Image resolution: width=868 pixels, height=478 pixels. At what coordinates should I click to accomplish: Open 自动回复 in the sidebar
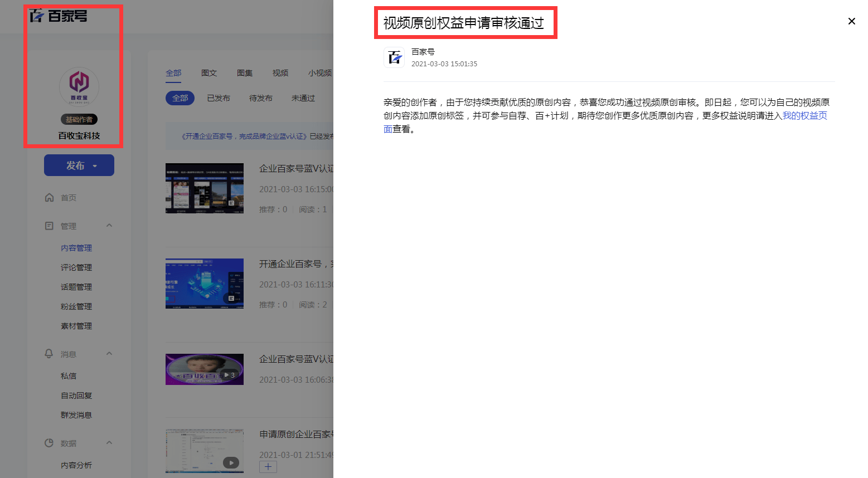pos(76,396)
